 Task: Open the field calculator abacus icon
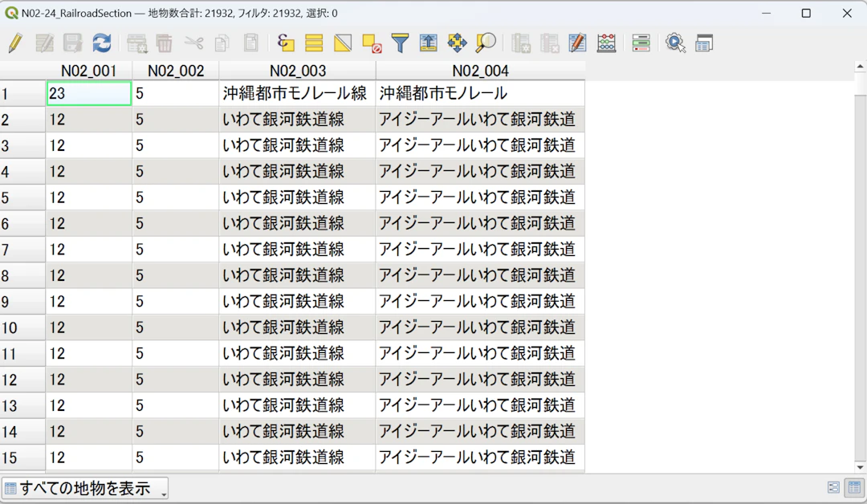point(607,43)
